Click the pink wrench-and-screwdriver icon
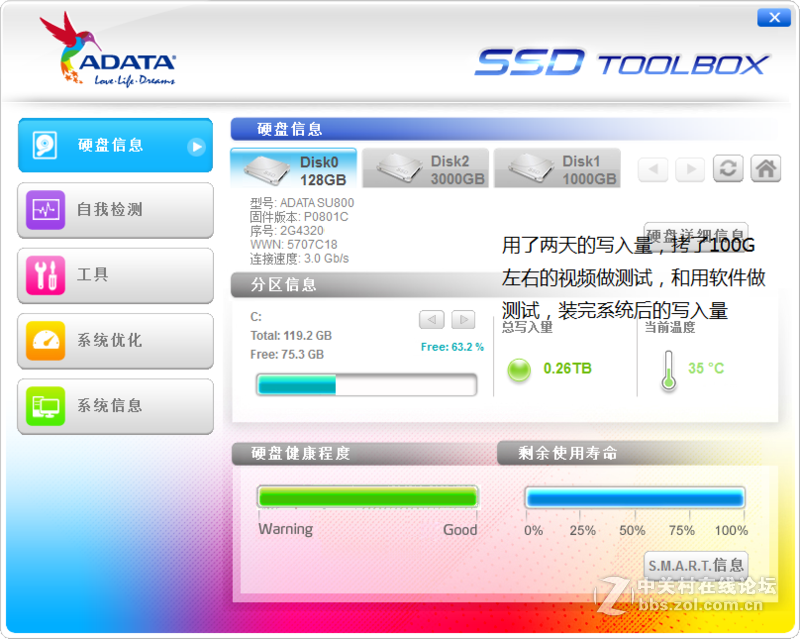The width and height of the screenshot is (800, 639). point(45,275)
